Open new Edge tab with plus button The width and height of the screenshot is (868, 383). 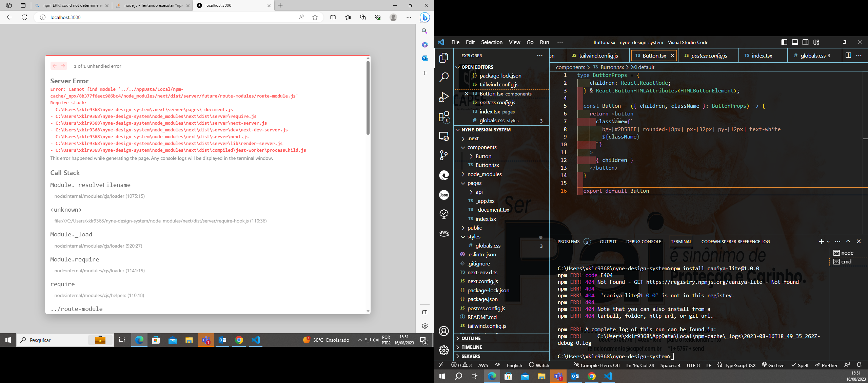point(280,5)
